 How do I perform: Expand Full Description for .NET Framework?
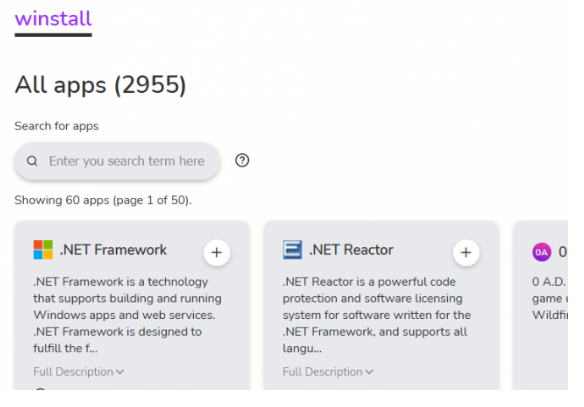pos(79,372)
